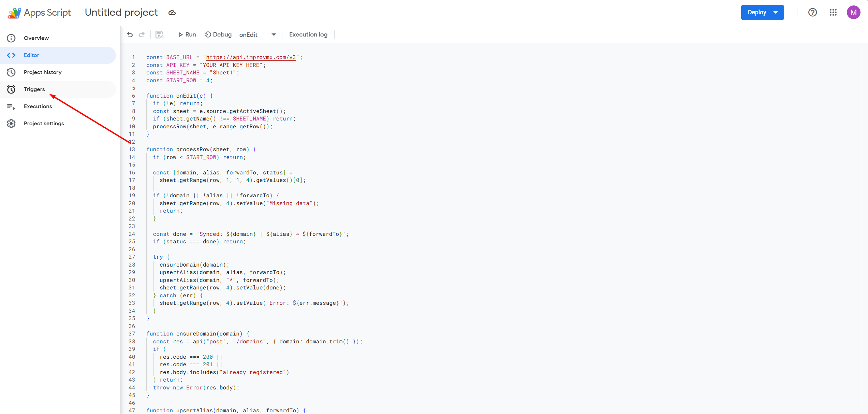Viewport: 868px width, 414px height.
Task: Click the undo arrow icon
Action: tap(130, 34)
